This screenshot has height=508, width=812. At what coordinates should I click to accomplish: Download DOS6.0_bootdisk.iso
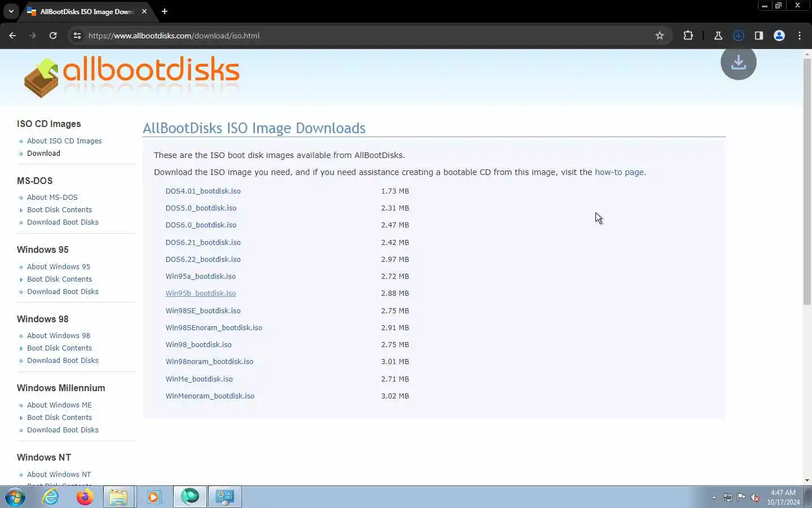[x=201, y=225]
